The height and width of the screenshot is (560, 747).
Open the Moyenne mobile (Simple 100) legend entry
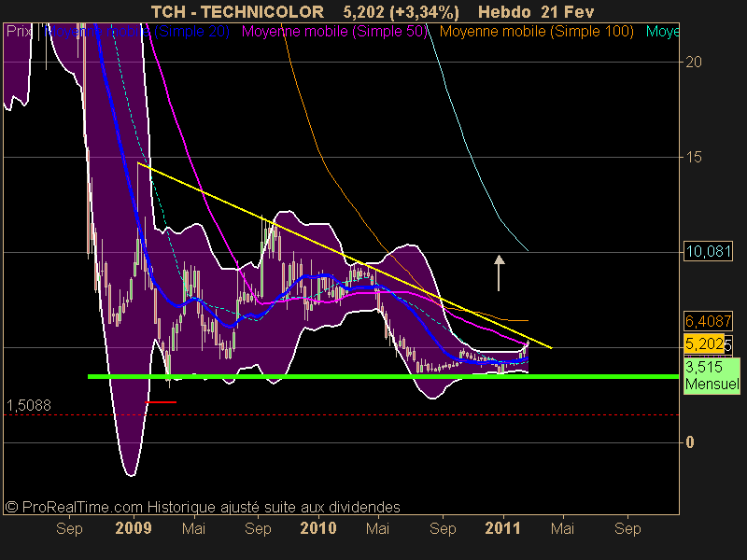click(536, 32)
